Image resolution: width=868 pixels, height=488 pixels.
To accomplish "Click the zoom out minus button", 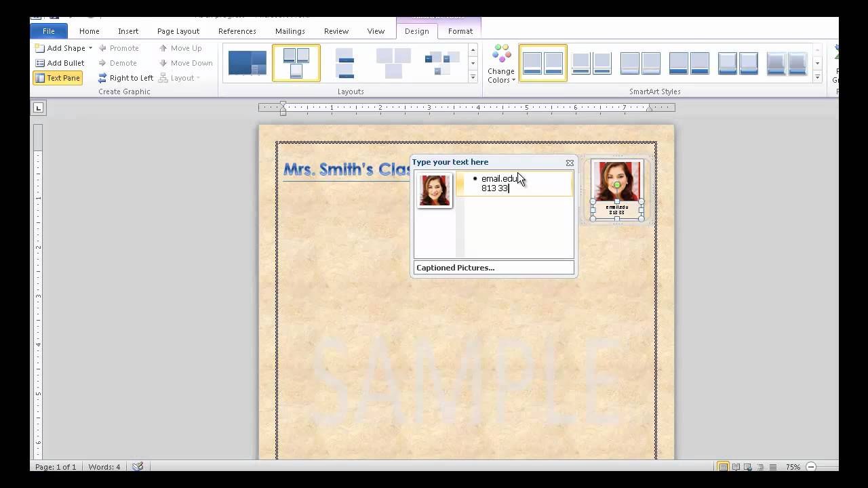I will click(x=810, y=467).
